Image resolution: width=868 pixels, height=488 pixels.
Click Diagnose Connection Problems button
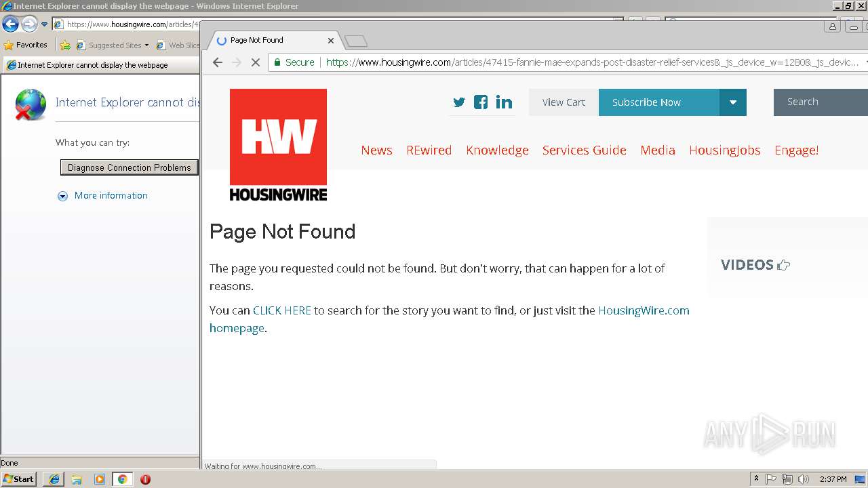(129, 167)
